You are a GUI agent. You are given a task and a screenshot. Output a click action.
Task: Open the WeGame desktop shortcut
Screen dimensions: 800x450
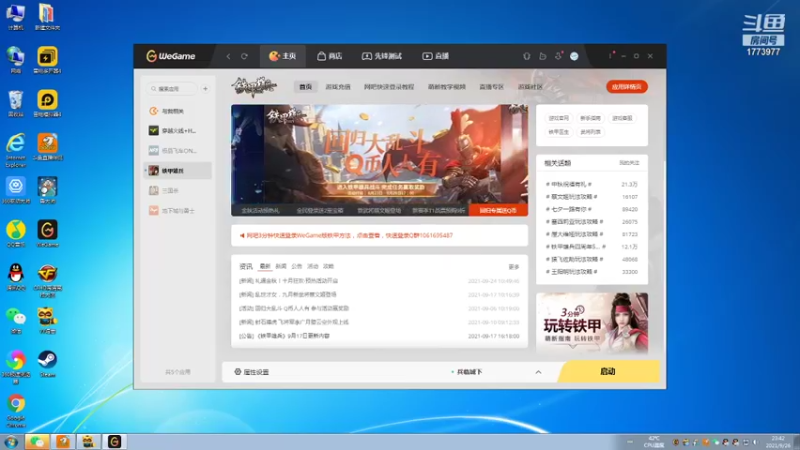[47, 234]
